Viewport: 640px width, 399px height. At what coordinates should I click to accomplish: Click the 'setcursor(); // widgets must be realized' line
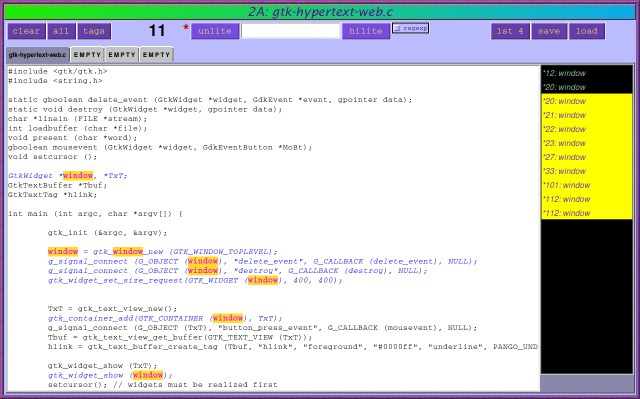pyautogui.click(x=162, y=385)
